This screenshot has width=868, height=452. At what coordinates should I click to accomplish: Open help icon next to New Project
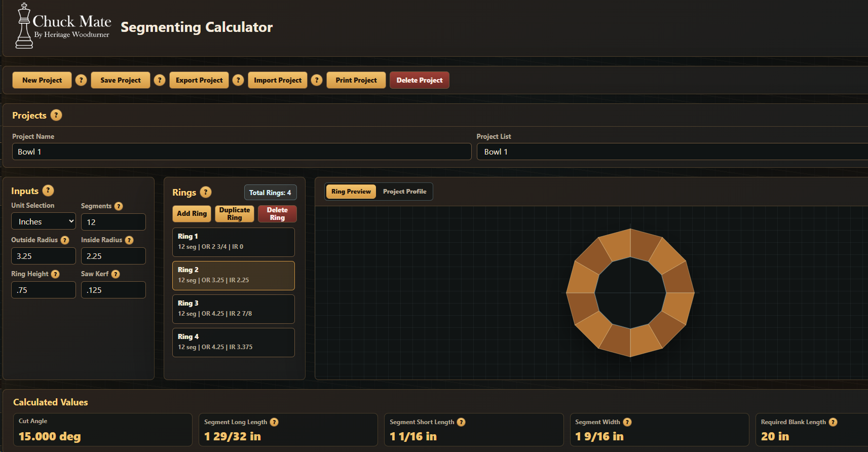(x=81, y=80)
